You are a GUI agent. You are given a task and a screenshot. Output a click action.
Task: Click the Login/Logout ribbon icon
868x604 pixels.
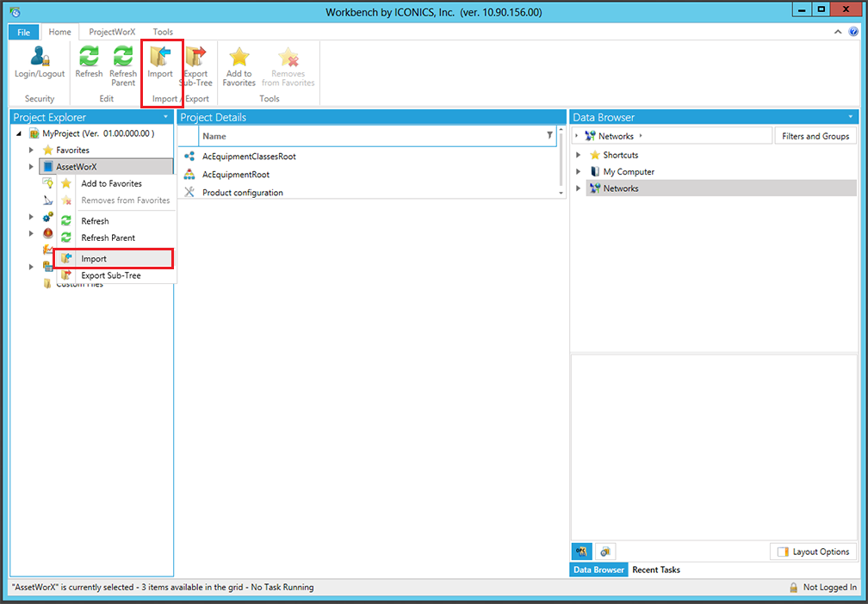pos(40,58)
